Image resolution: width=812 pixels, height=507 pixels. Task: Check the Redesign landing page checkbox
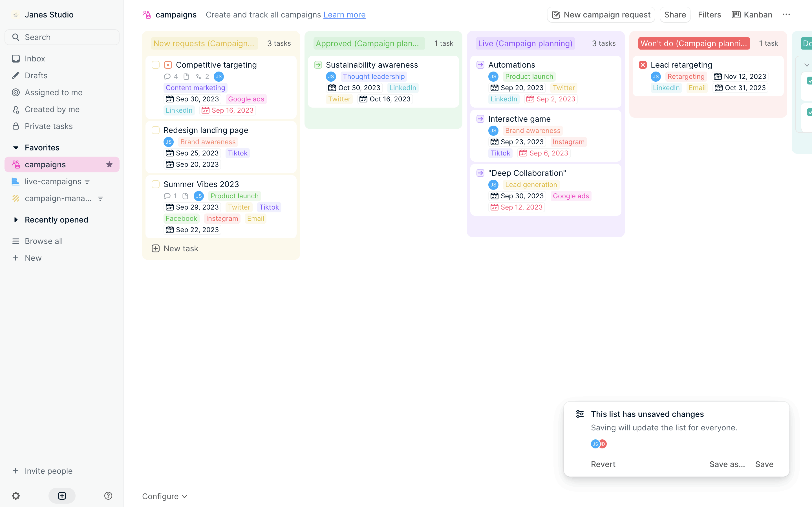click(x=155, y=130)
